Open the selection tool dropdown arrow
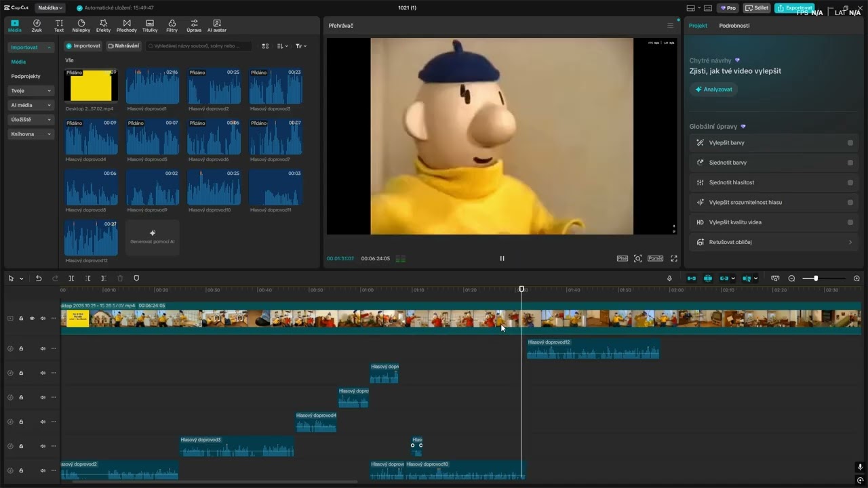Viewport: 868px width, 488px height. pos(22,279)
